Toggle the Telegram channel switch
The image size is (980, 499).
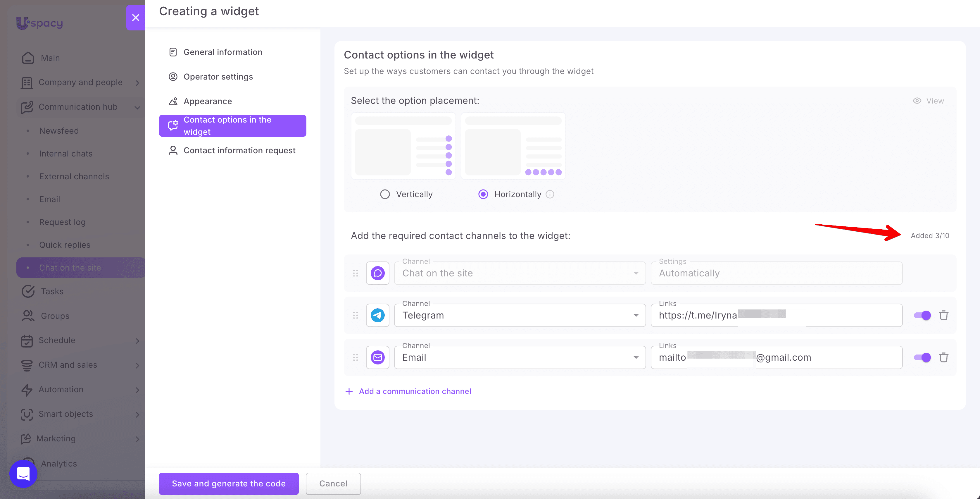tap(922, 316)
